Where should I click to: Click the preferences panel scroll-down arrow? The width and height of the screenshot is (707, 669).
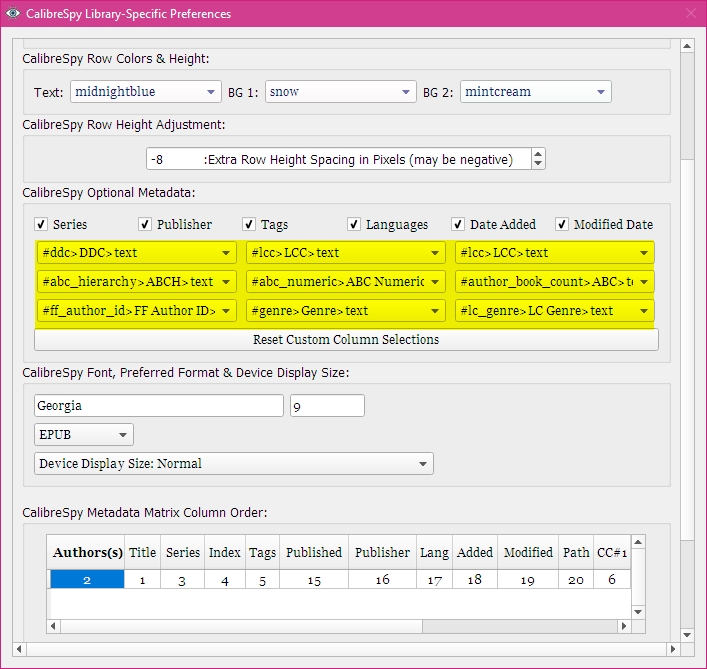point(687,635)
